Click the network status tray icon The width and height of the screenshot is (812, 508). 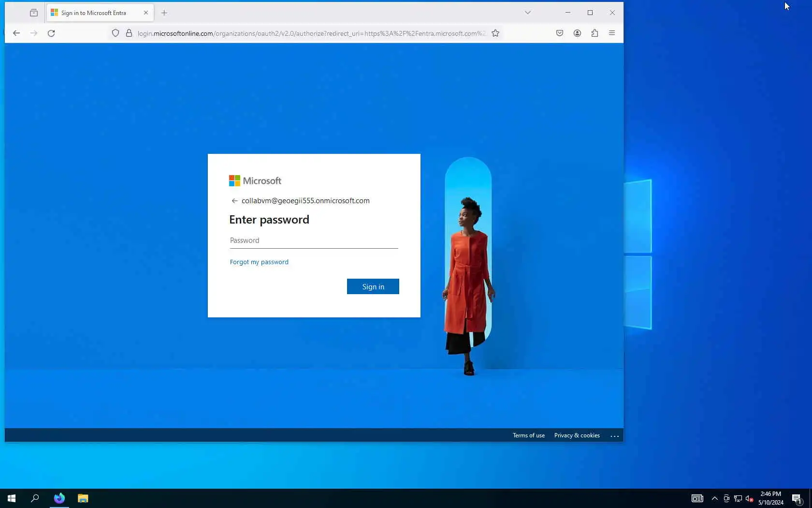coord(738,498)
